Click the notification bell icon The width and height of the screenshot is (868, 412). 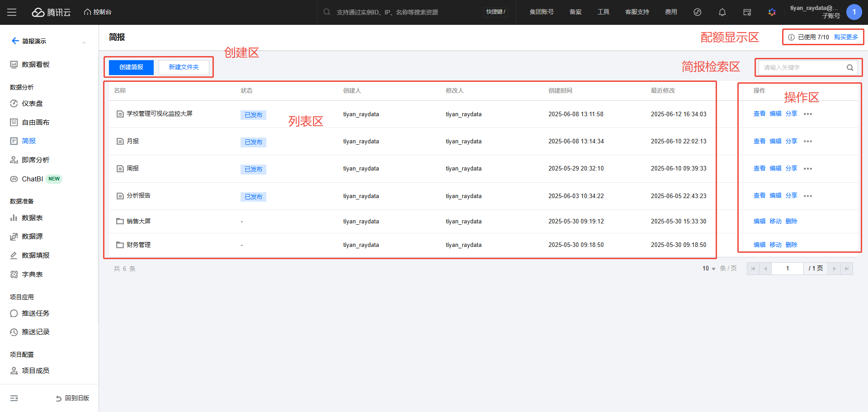click(722, 12)
